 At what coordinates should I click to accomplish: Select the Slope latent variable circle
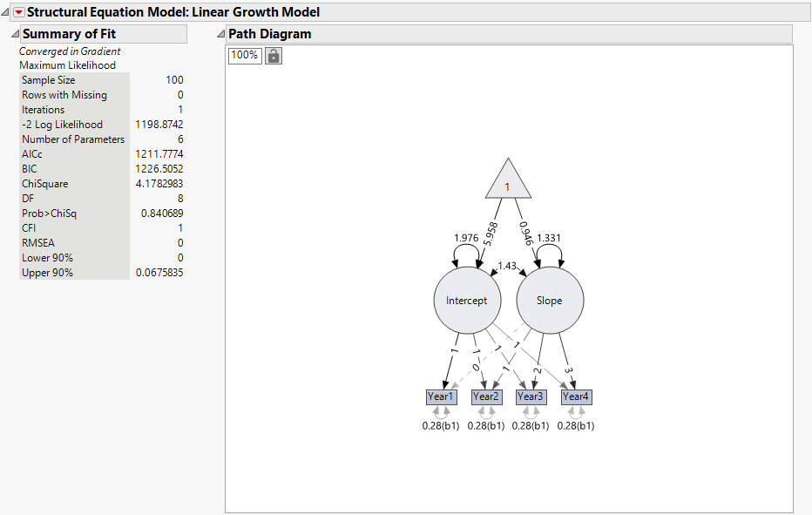tap(550, 300)
